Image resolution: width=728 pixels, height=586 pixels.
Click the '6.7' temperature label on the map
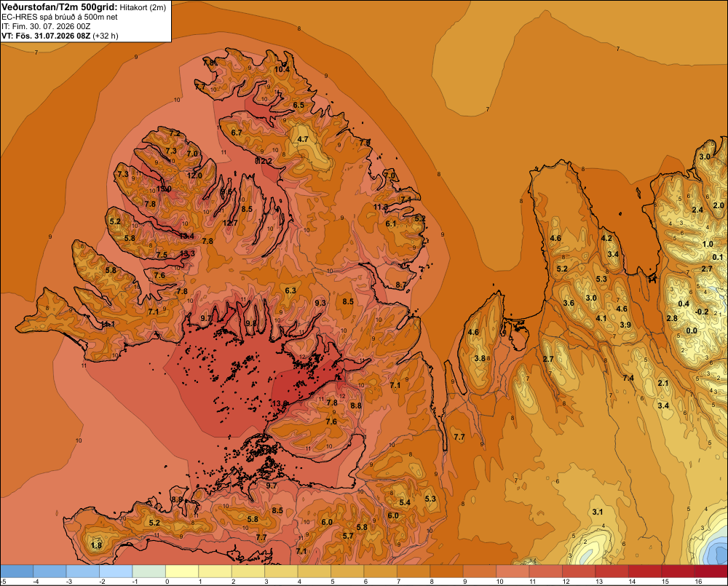pyautogui.click(x=237, y=132)
